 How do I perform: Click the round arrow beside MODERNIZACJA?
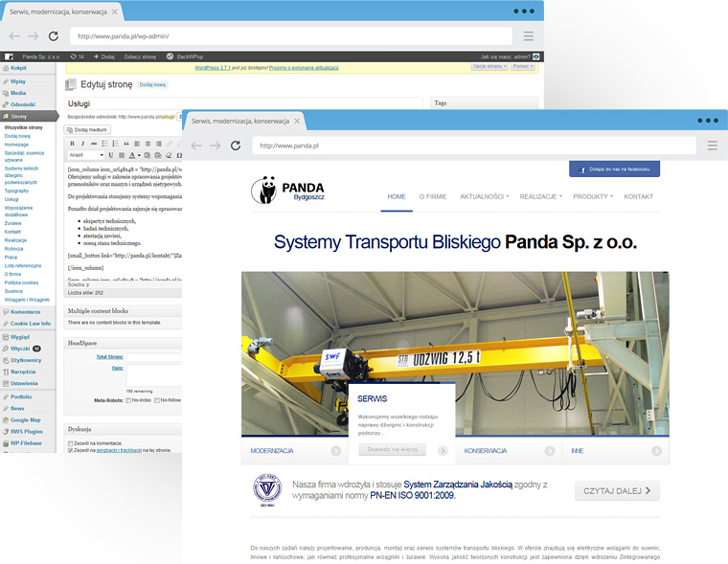[335, 450]
